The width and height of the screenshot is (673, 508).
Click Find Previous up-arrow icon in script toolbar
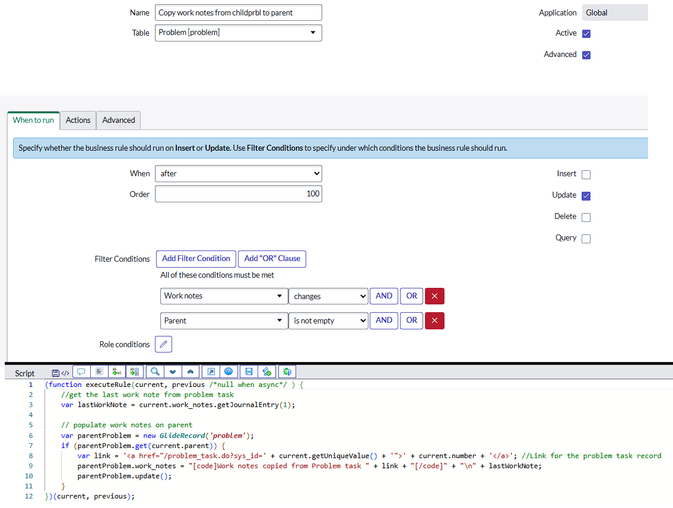191,372
